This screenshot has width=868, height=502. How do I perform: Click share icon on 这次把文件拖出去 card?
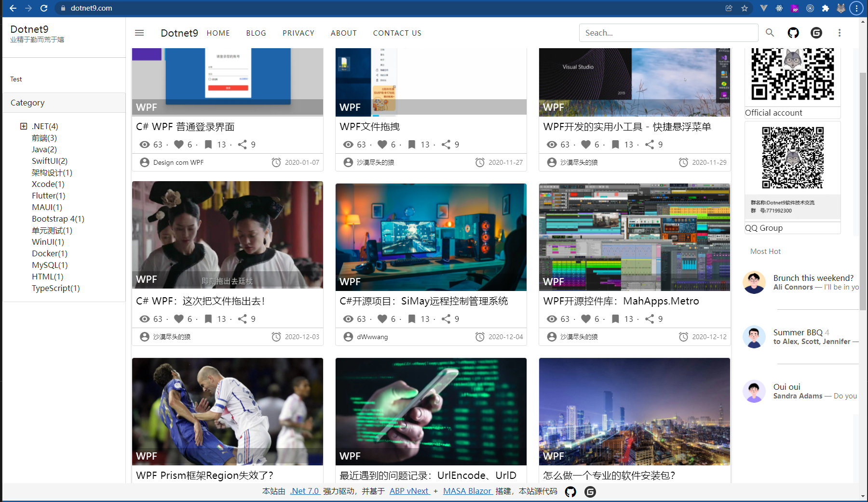pyautogui.click(x=243, y=319)
